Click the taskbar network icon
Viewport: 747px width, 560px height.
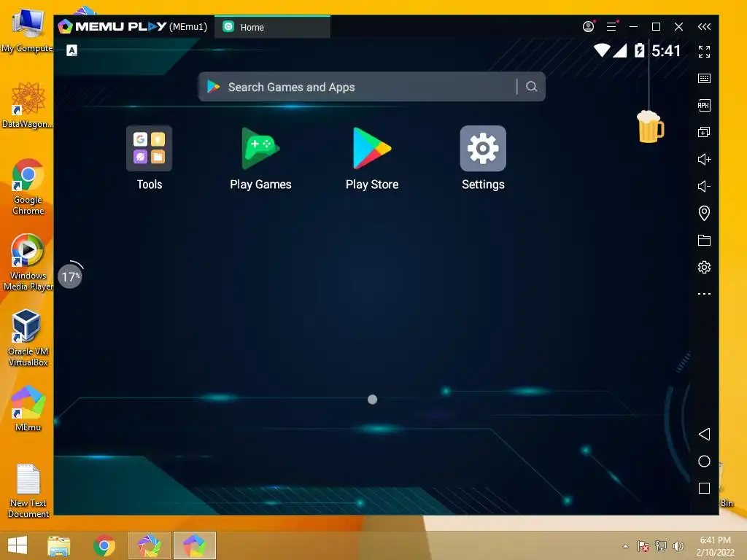pyautogui.click(x=661, y=546)
